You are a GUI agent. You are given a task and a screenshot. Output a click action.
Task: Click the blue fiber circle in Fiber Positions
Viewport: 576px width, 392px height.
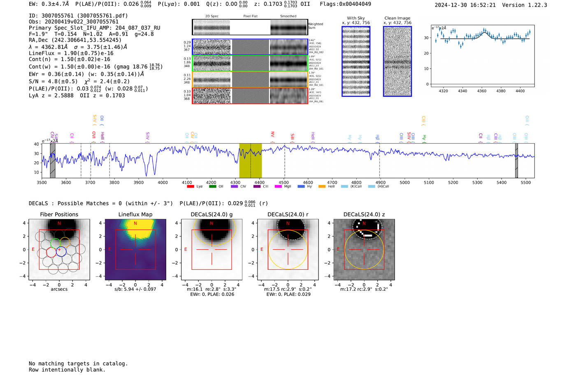point(61,252)
